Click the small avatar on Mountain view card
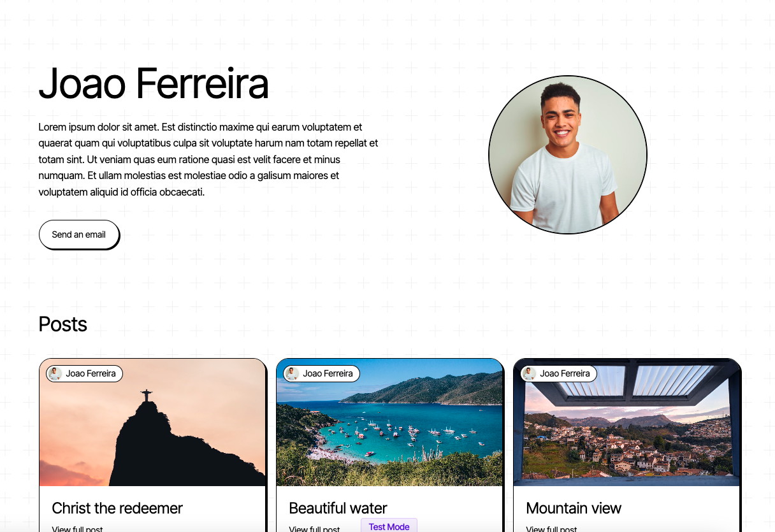 (530, 374)
